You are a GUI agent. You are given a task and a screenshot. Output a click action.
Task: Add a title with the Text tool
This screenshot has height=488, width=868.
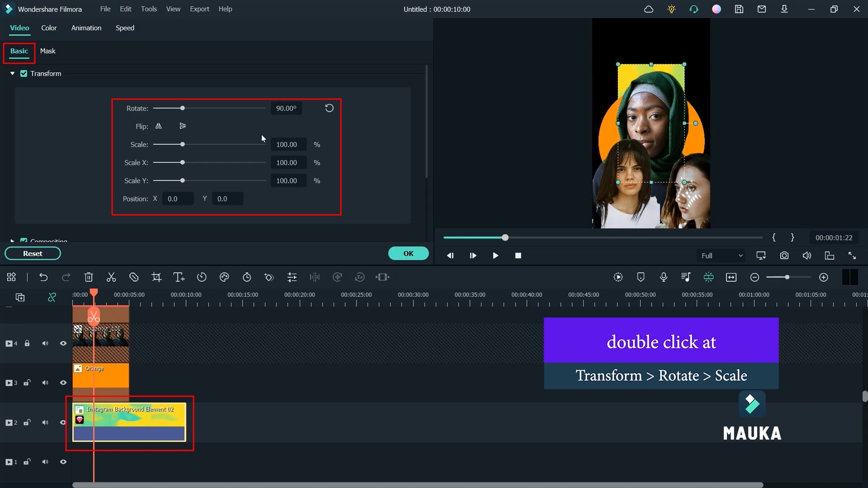[x=179, y=277]
